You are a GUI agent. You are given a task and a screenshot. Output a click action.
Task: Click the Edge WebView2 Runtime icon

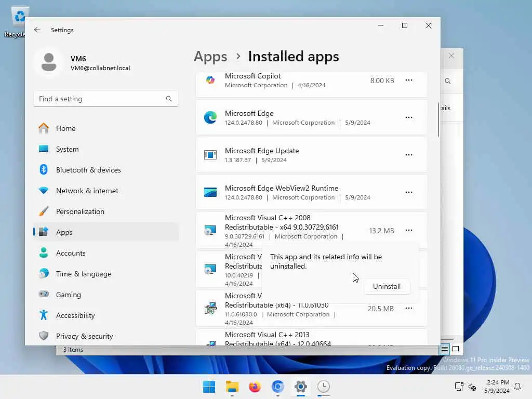tap(210, 192)
